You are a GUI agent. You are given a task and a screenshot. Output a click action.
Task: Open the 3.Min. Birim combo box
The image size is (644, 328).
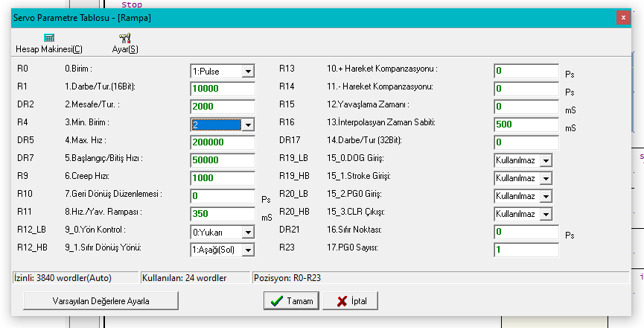click(248, 124)
